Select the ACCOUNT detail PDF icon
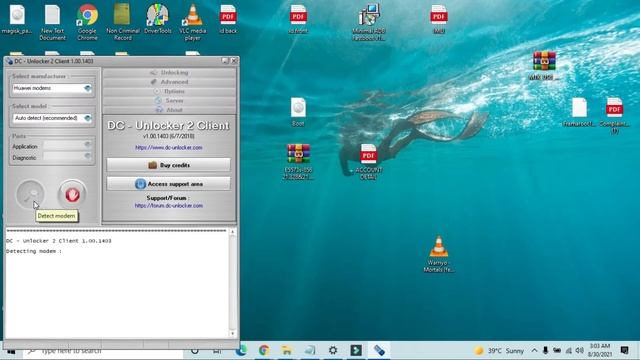 tap(369, 162)
